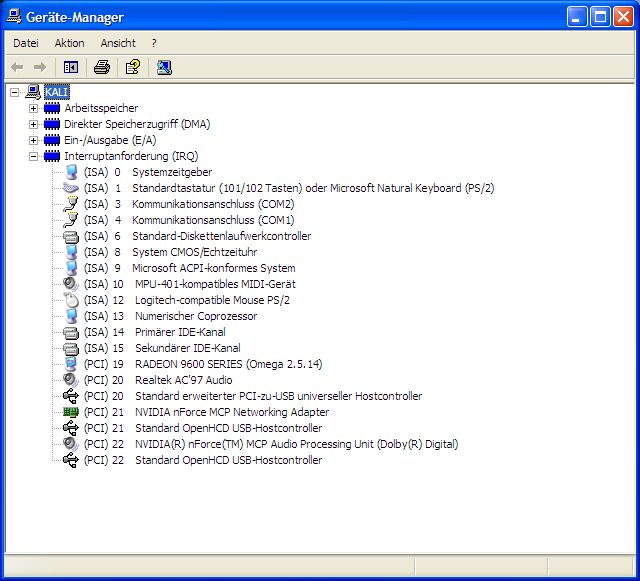The height and width of the screenshot is (581, 640).
Task: Select Interruptanforderung (IRQ) entry
Action: click(131, 156)
